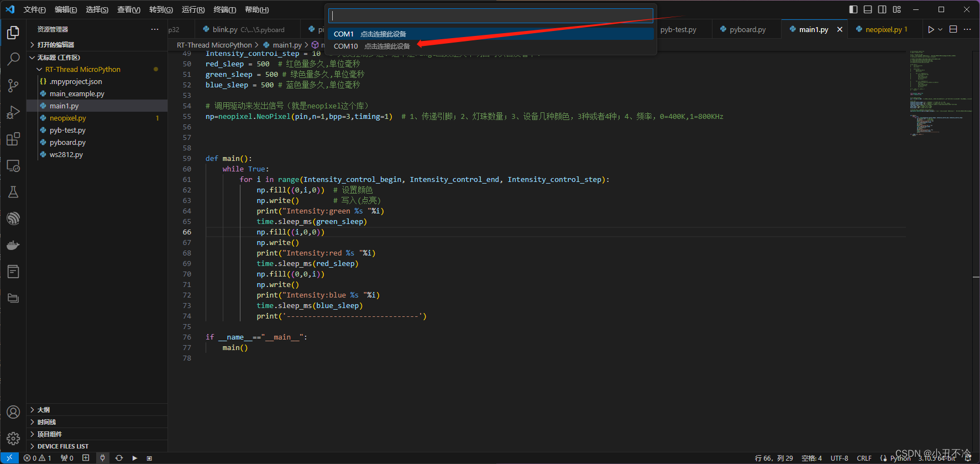Toggle primary side bar visibility
The width and height of the screenshot is (980, 464).
coord(853,9)
